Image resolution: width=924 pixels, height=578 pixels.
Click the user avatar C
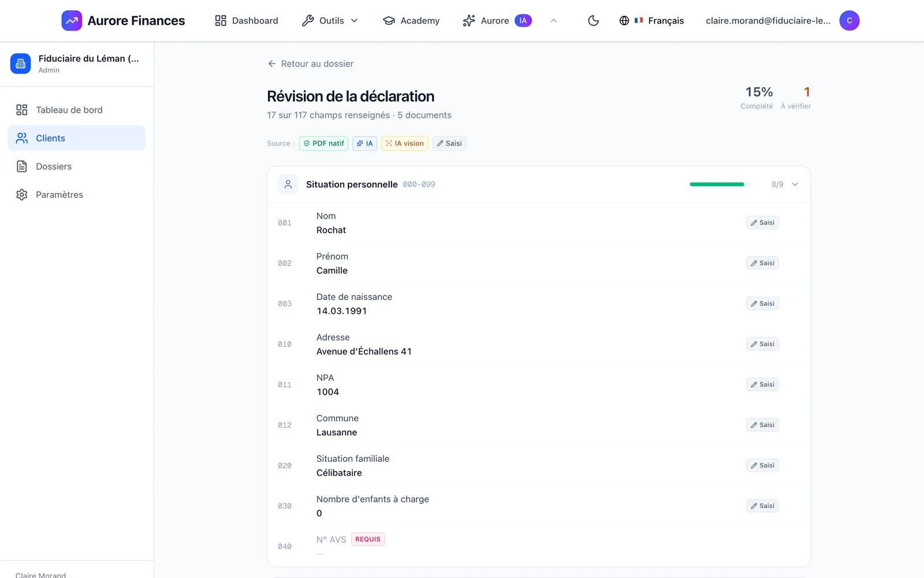(849, 21)
